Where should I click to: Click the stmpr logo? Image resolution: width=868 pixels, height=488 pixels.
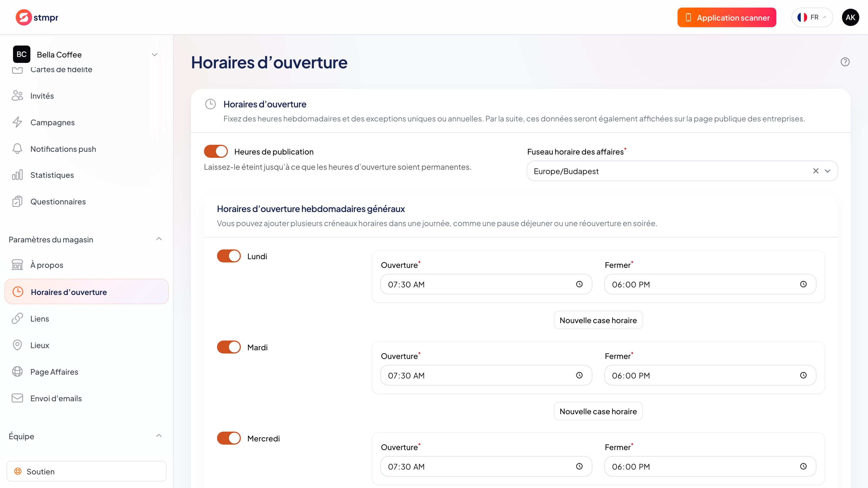(x=37, y=17)
